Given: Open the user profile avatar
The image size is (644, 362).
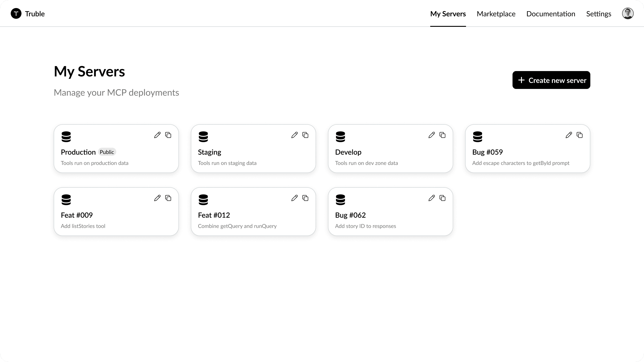Looking at the screenshot, I should coord(627,13).
